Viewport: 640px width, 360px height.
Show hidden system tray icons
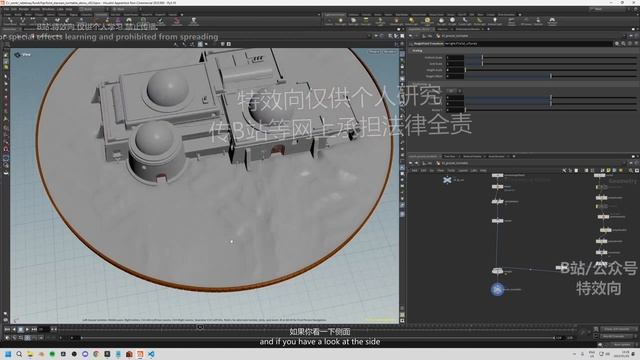coord(575,354)
